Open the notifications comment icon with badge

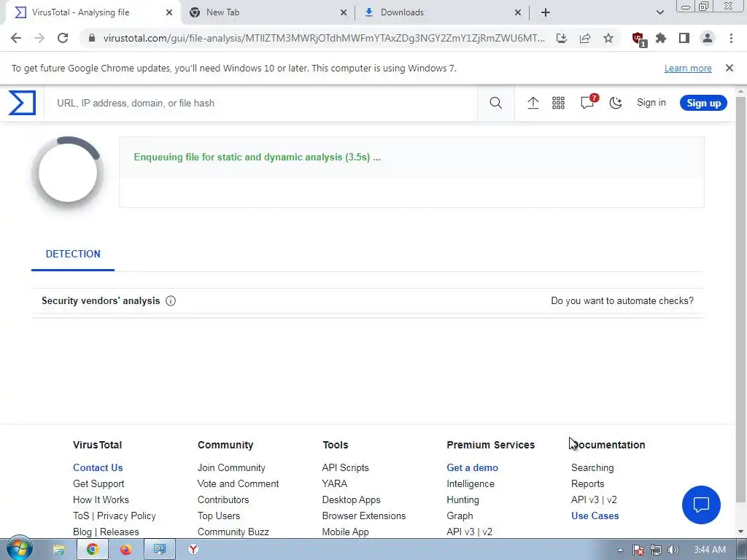pyautogui.click(x=588, y=102)
